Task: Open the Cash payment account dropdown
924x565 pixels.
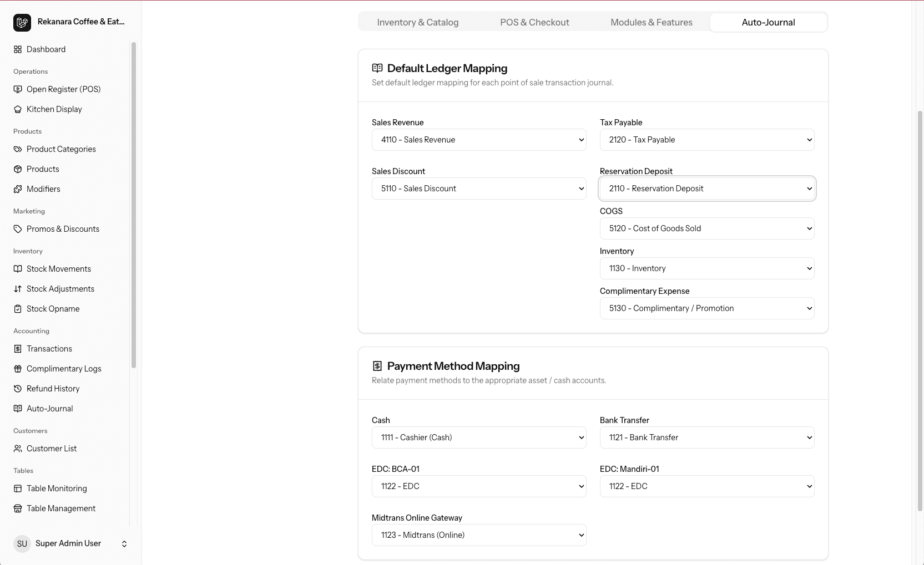Action: click(479, 437)
